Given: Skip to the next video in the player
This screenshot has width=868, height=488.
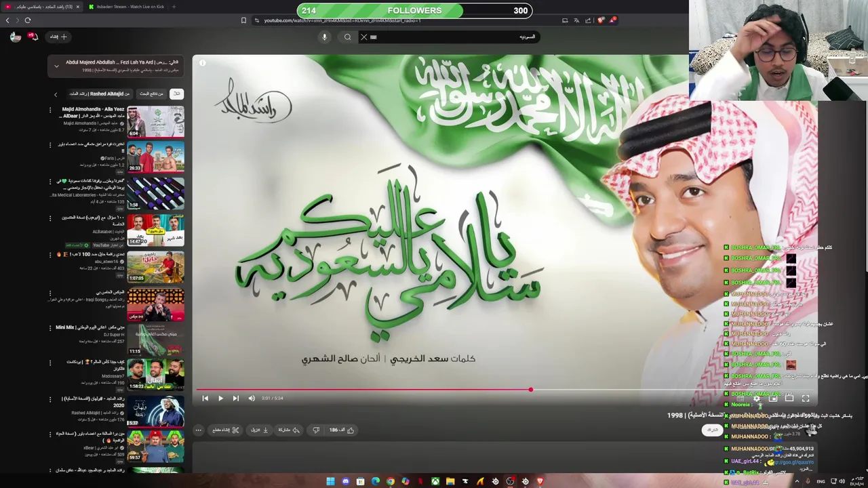Looking at the screenshot, I should click(x=235, y=399).
